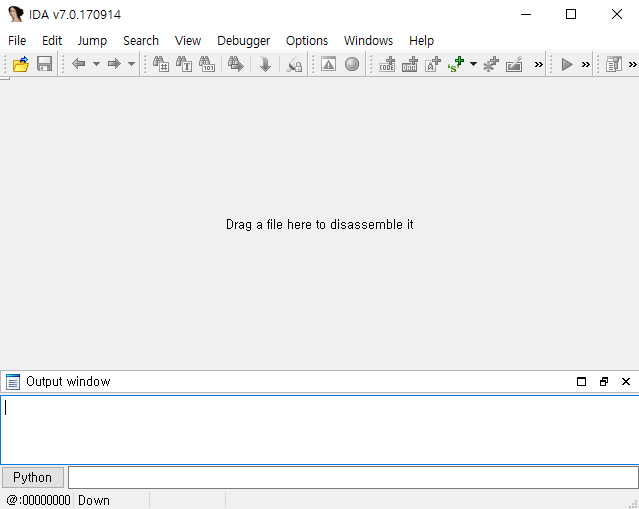Click the Down status bar indicator
The width and height of the screenshot is (639, 509).
94,500
